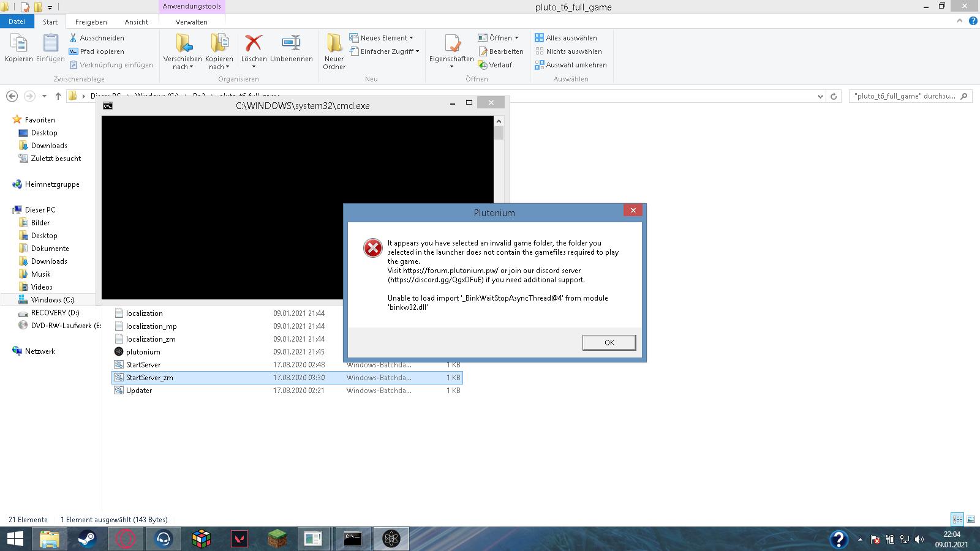Click the Kopieren ribbon icon
This screenshot has width=980, height=551.
click(x=19, y=48)
